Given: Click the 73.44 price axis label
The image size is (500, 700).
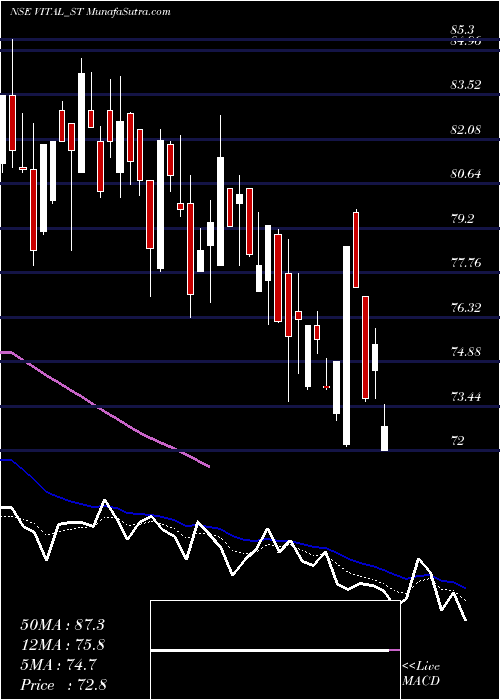Looking at the screenshot, I should (x=466, y=396).
